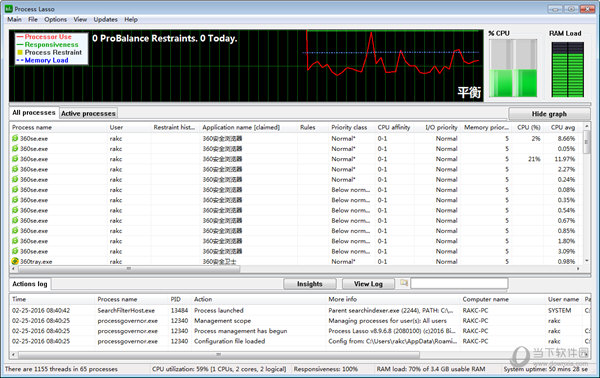This screenshot has width=600, height=378.
Task: Click the first 360se.exe browser icon
Action: [15, 138]
